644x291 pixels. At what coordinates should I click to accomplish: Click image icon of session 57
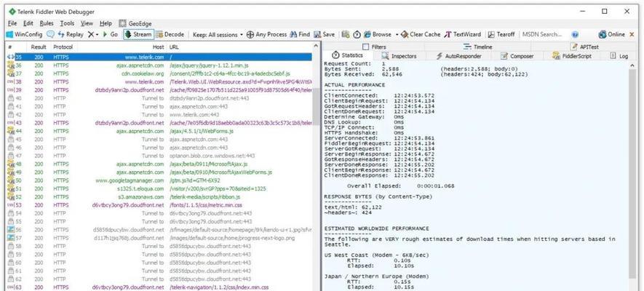click(11, 238)
